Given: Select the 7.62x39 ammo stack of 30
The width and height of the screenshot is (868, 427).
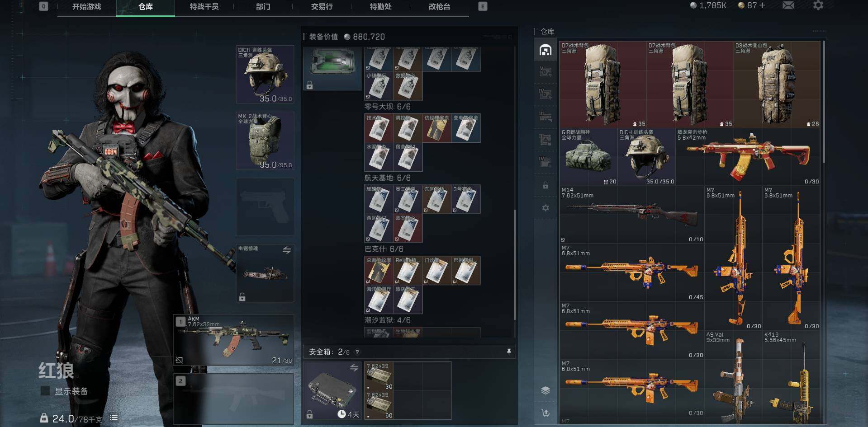Looking at the screenshot, I should coord(379,376).
